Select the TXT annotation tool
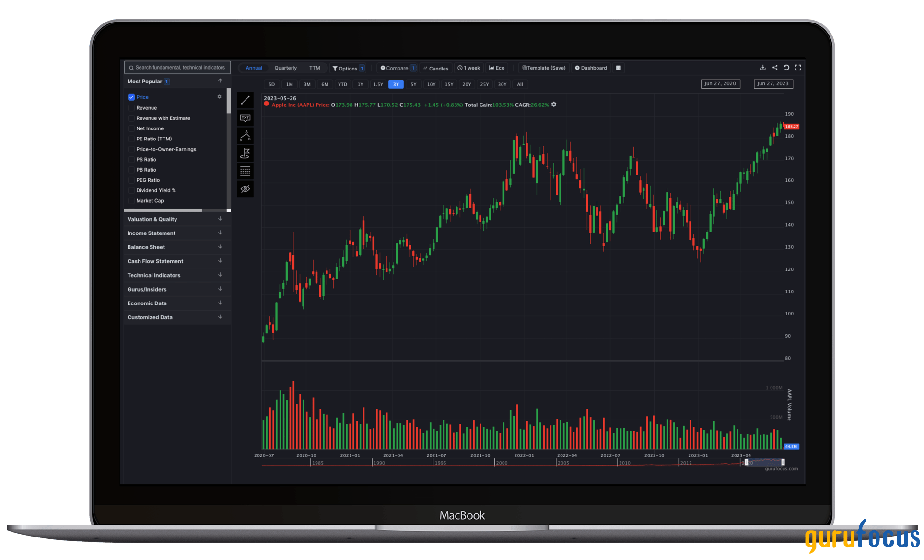Viewport: 924px width, 560px height. coord(245,117)
